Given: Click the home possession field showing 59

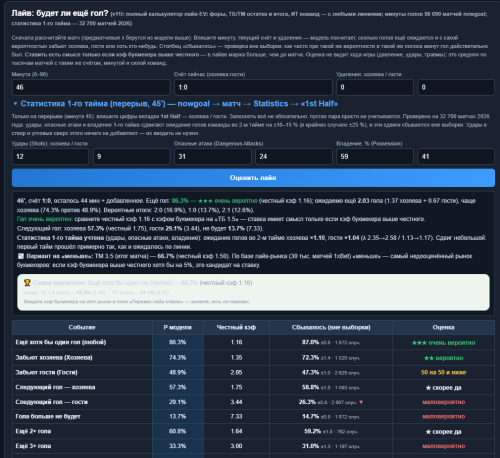Looking at the screenshot, I should click(375, 156).
